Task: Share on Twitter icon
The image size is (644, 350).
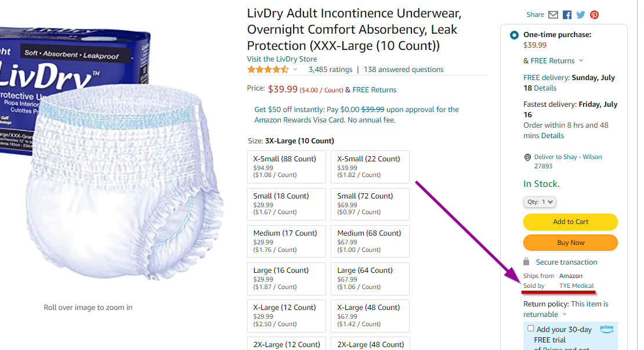Action: (581, 15)
